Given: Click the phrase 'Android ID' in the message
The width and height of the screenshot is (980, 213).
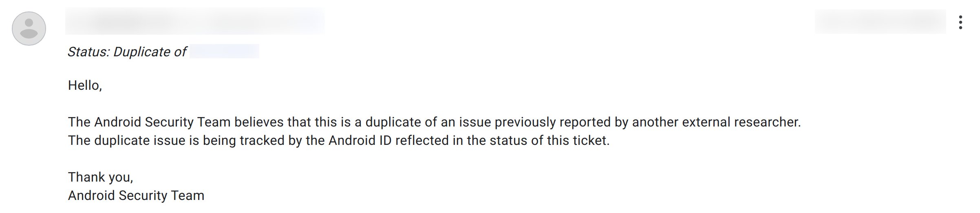Looking at the screenshot, I should tap(360, 140).
